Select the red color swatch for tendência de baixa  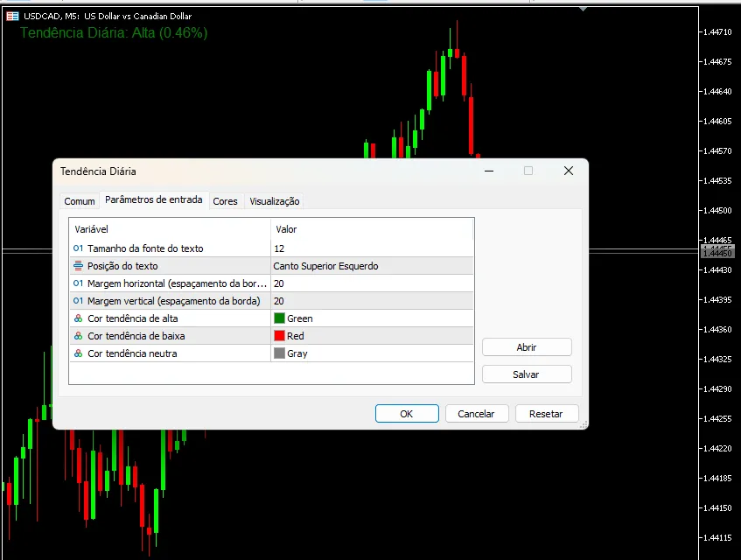(280, 336)
